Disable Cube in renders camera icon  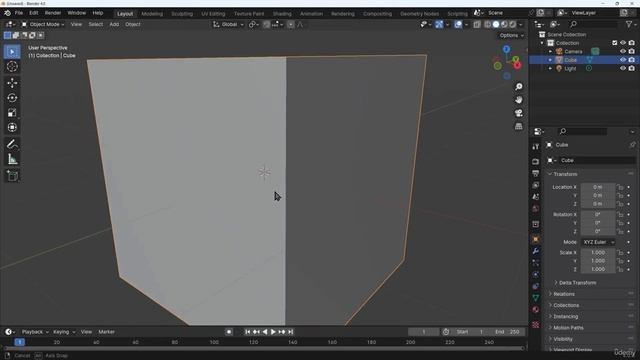tap(631, 60)
